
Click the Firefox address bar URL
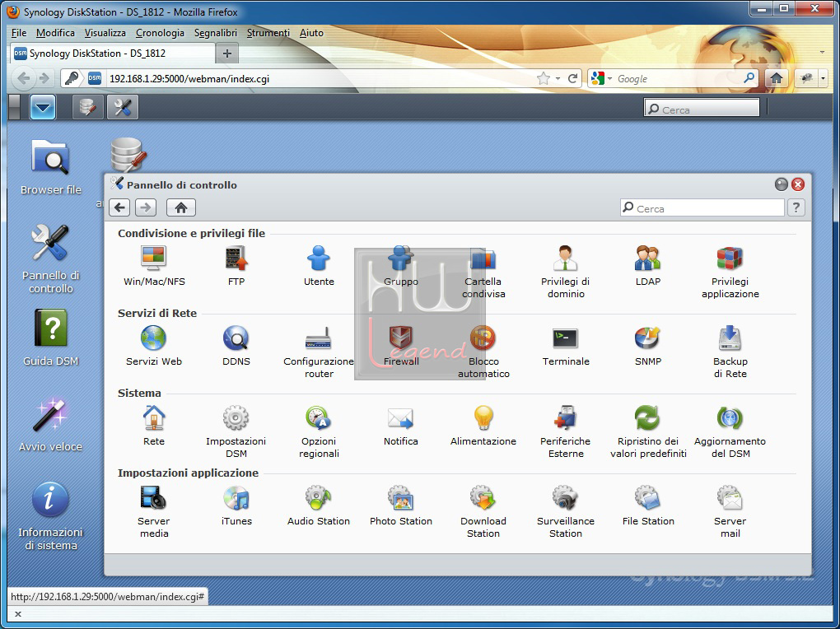(189, 79)
